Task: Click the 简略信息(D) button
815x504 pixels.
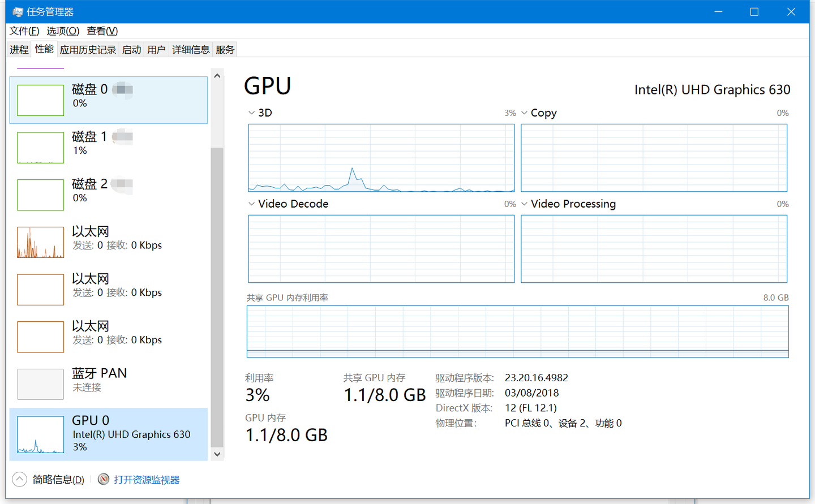Action: pos(58,480)
